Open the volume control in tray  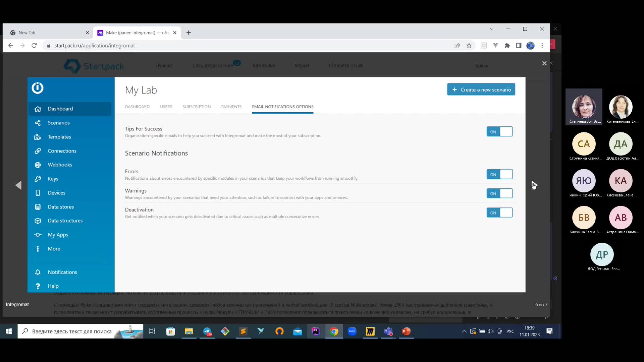tap(490, 331)
